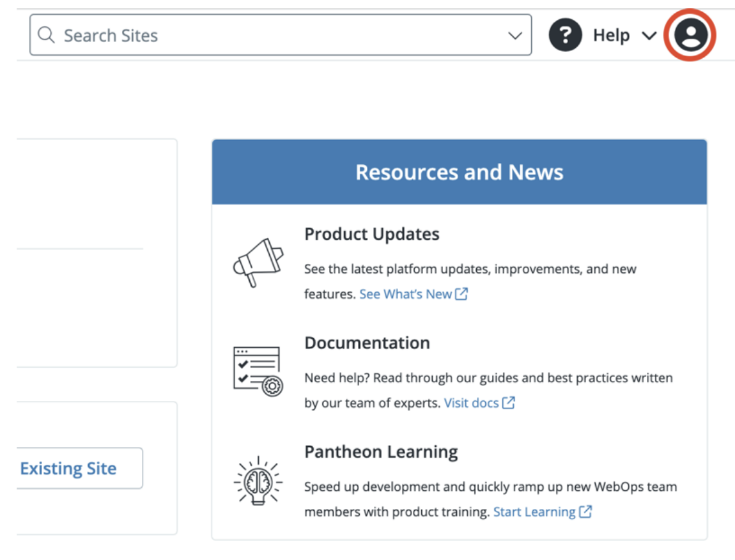735x560 pixels.
Task: Open the user profile account icon
Action: [690, 35]
